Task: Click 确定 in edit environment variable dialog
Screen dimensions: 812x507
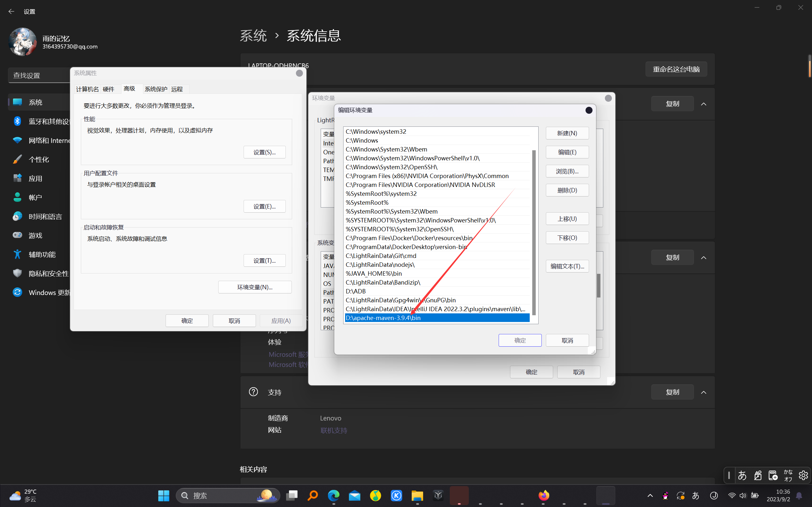Action: [520, 340]
